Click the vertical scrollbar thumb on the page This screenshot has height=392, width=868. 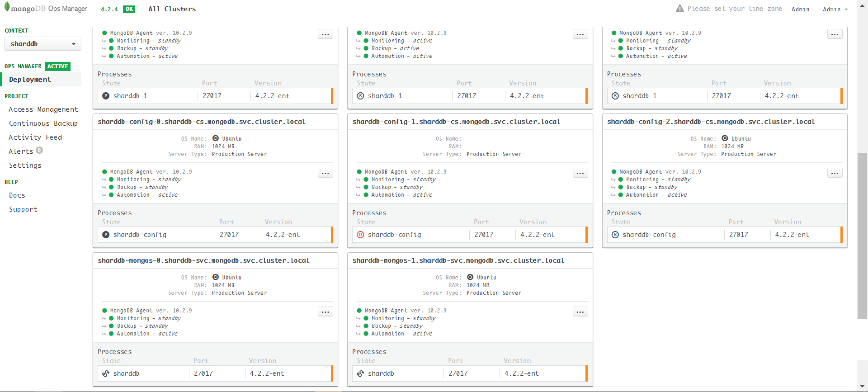pos(862,236)
